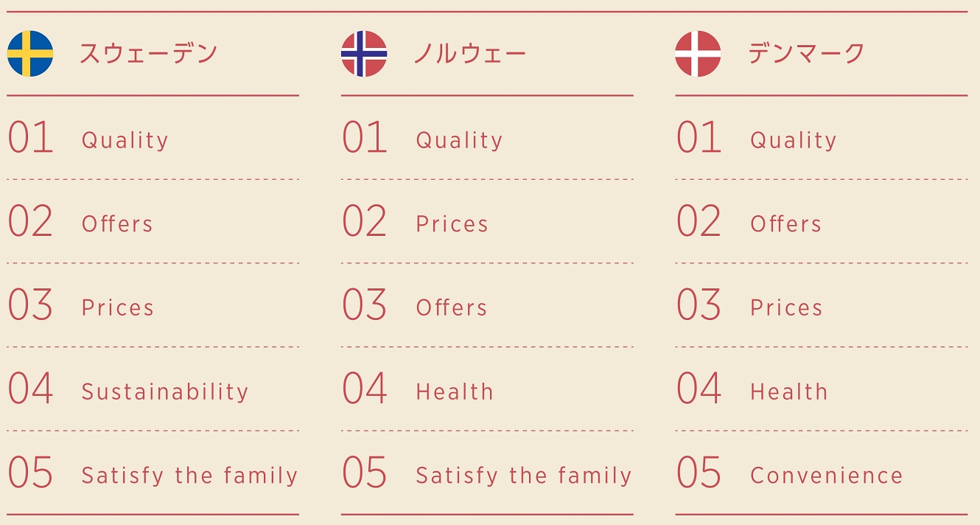Click Convenience in the Denmark list
980x525 pixels.
[826, 476]
